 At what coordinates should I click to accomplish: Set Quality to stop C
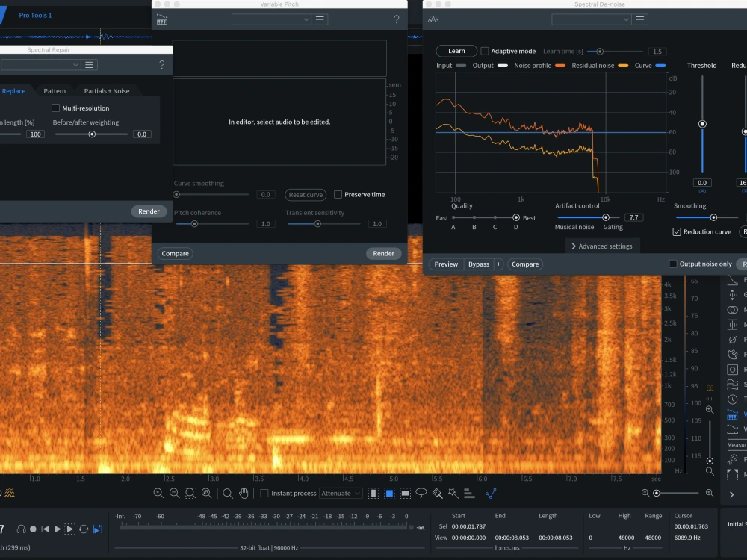pos(495,217)
